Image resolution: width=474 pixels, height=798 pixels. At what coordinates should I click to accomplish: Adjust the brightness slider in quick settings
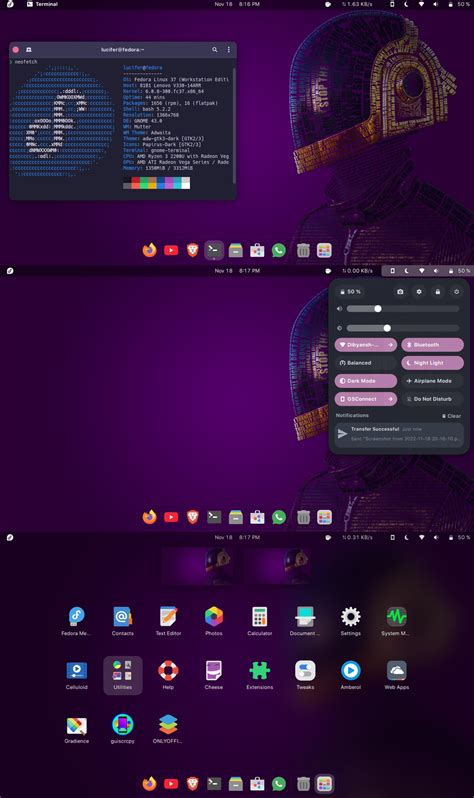click(403, 328)
